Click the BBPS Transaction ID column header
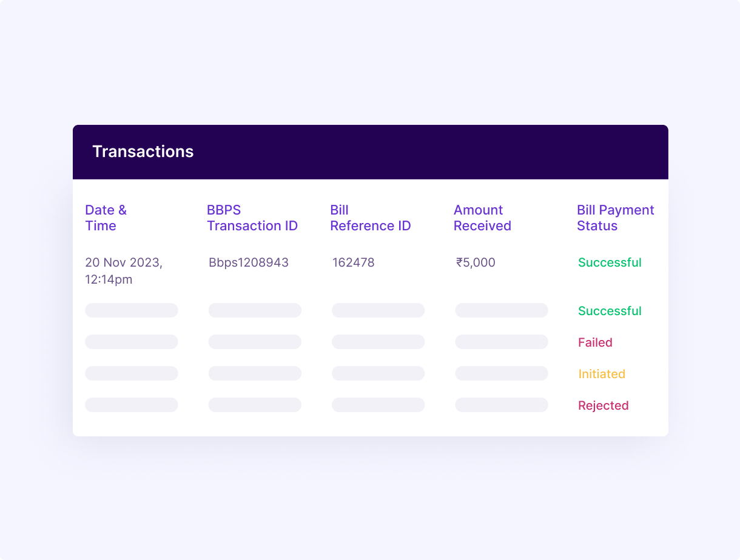Viewport: 740px width, 560px height. (252, 218)
